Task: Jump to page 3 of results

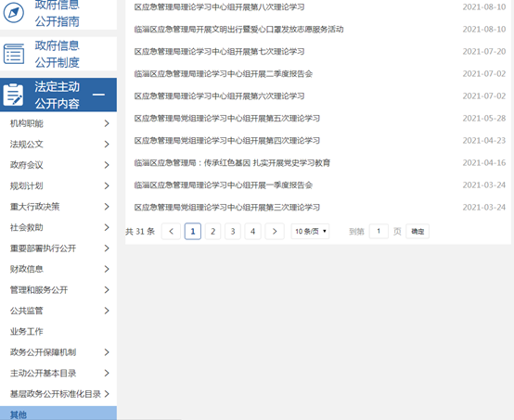Action: (233, 232)
